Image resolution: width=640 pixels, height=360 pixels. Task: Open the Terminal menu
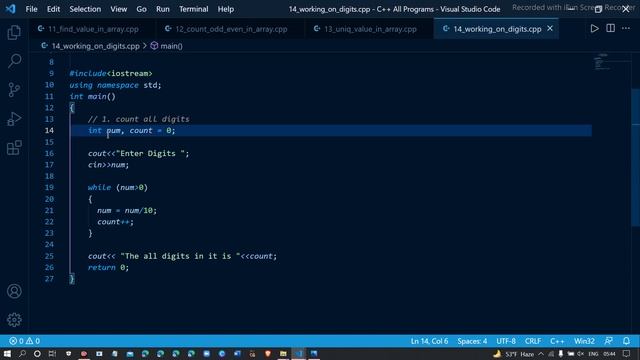point(193,9)
